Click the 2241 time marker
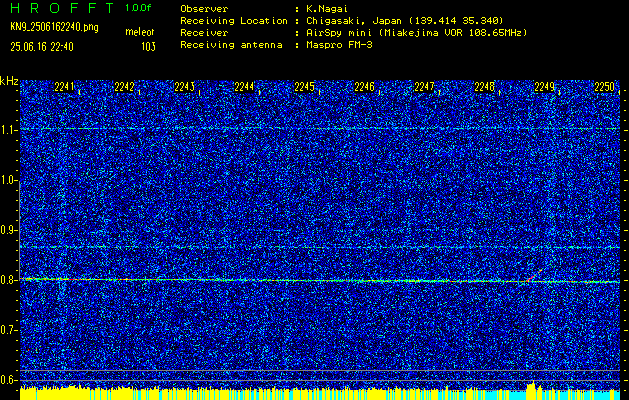The image size is (629, 400). click(64, 87)
